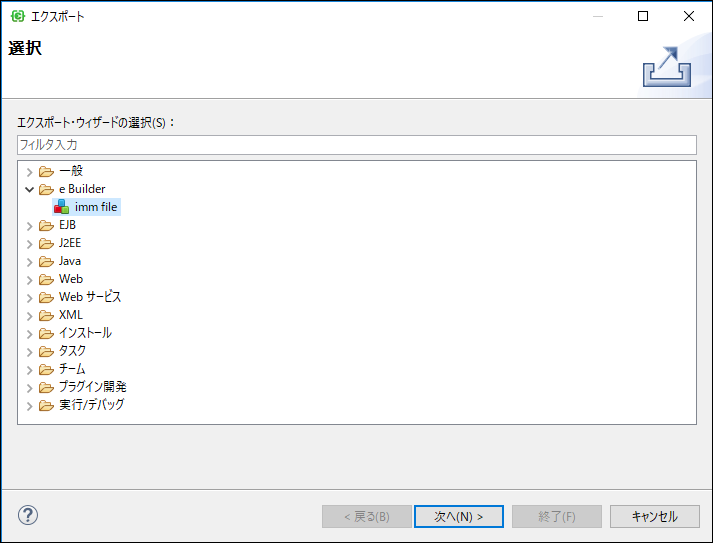The image size is (713, 543).
Task: Select the imm file wizard entry
Action: (x=96, y=207)
